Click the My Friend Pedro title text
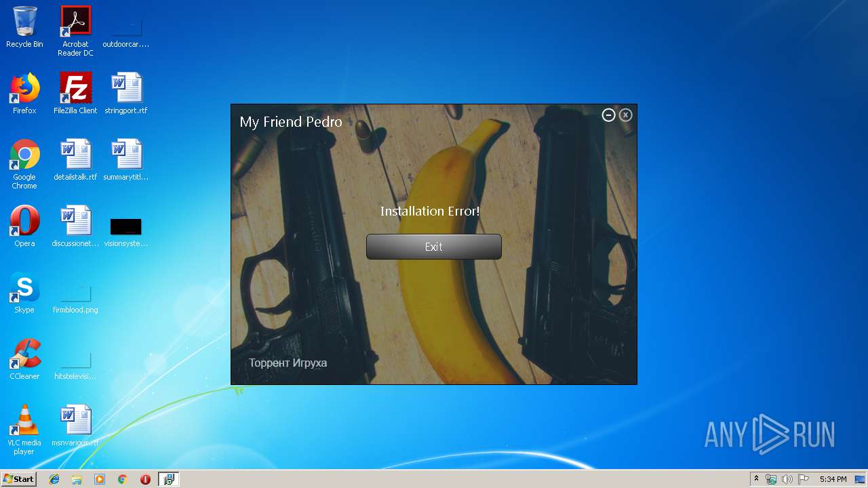This screenshot has width=868, height=488. (x=291, y=122)
